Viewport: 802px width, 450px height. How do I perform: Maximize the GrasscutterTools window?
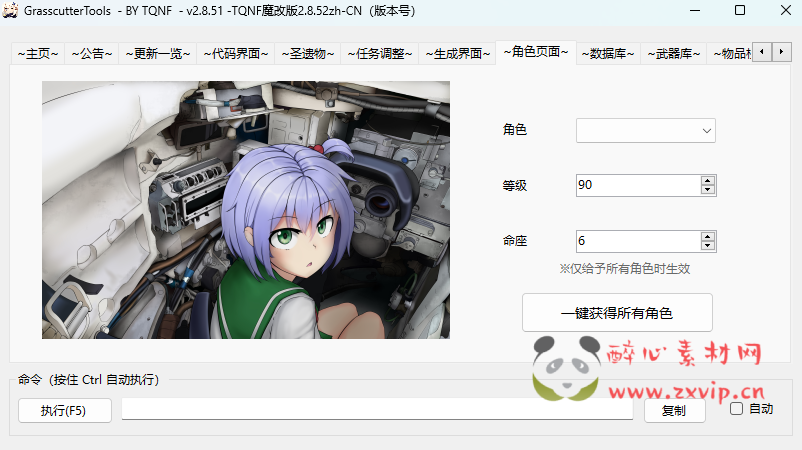coord(740,10)
